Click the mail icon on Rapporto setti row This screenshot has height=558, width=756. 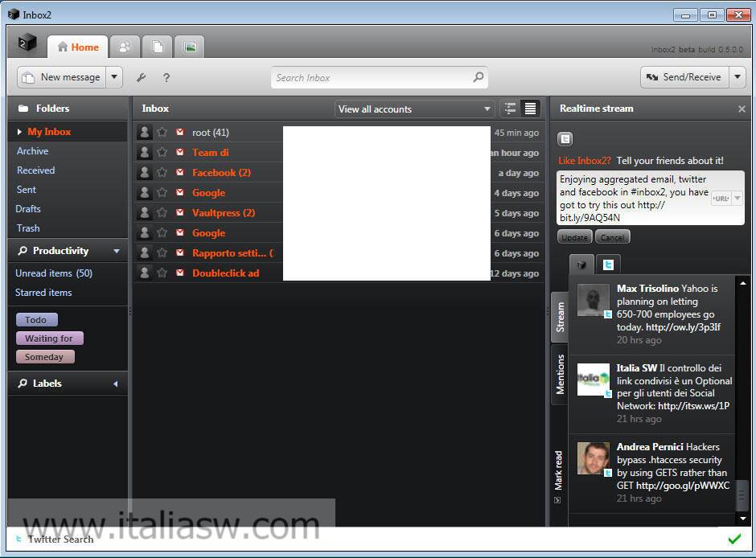[180, 252]
